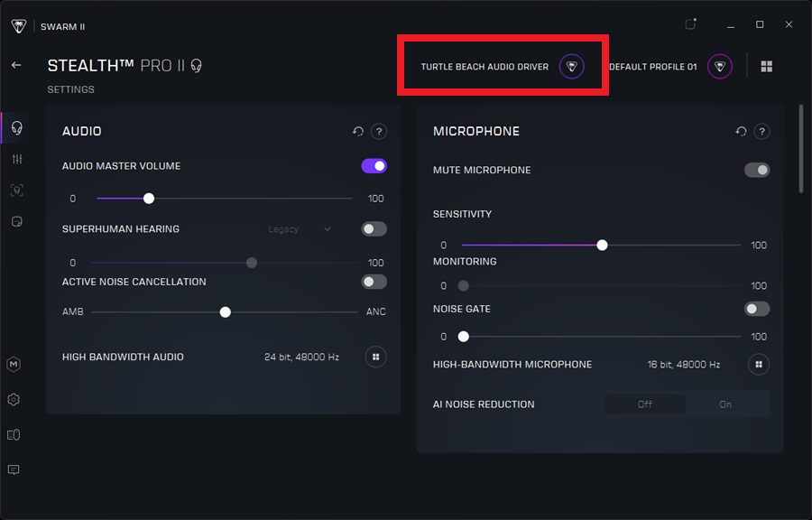
Task: Open help for the Audio section
Action: pyautogui.click(x=379, y=132)
